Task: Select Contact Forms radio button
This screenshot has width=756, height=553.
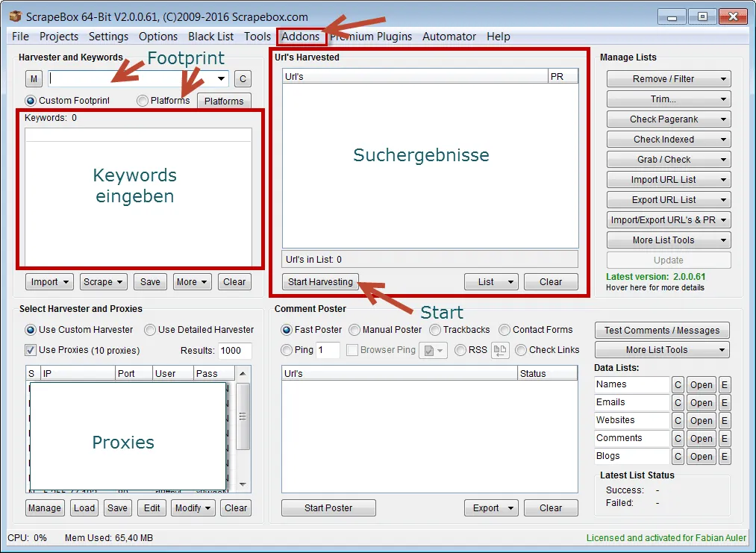Action: point(504,330)
